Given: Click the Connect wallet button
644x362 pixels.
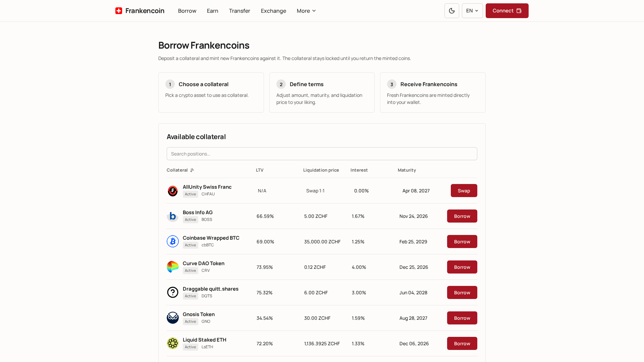Looking at the screenshot, I should pyautogui.click(x=507, y=11).
